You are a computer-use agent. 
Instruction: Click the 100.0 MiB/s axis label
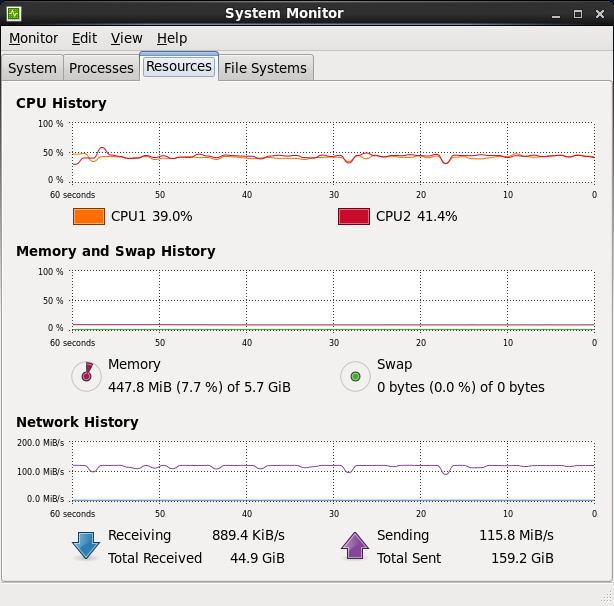click(40, 472)
